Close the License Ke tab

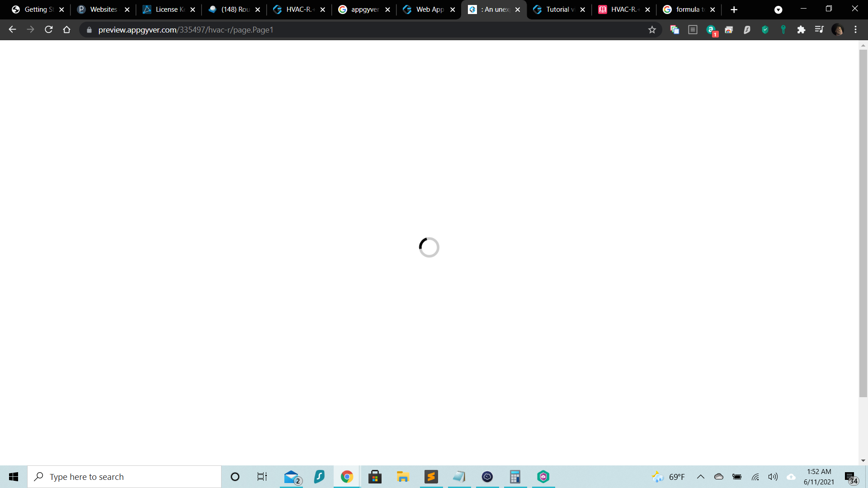(x=193, y=9)
